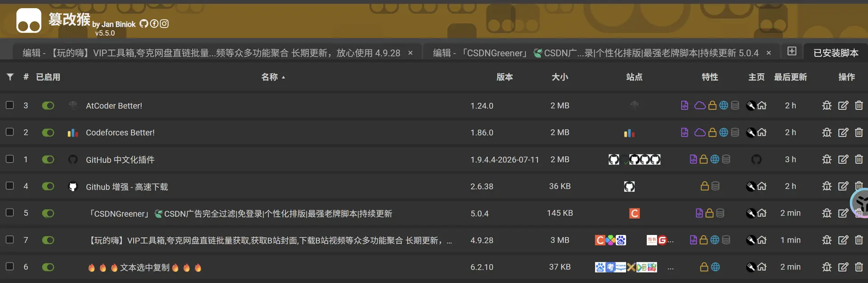Sort scripts by 大小 column
868x283 pixels.
(560, 77)
